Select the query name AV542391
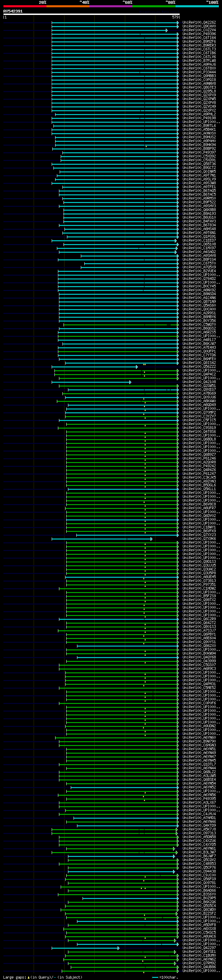 [13, 11]
